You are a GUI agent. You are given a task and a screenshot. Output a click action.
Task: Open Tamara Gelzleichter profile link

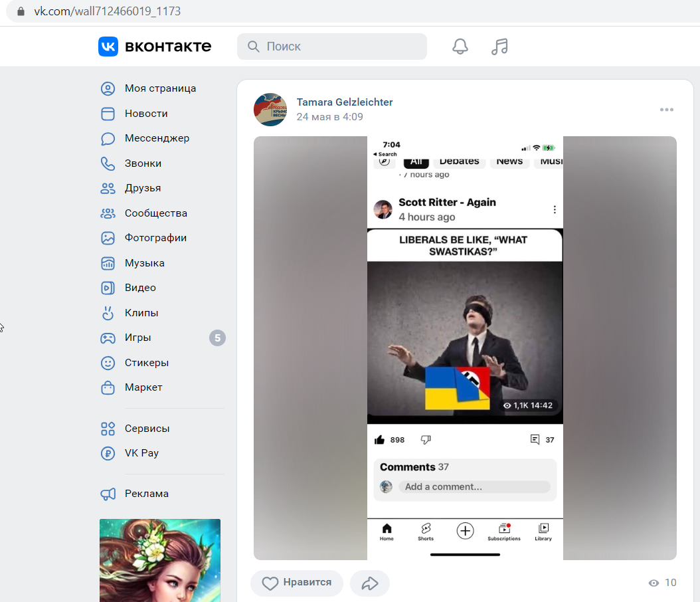[345, 102]
